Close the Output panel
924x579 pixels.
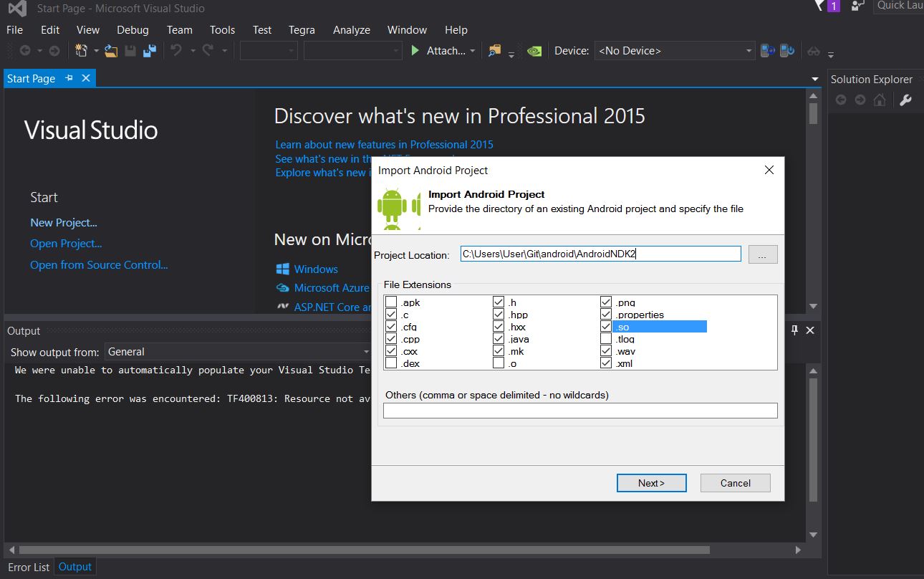click(810, 330)
